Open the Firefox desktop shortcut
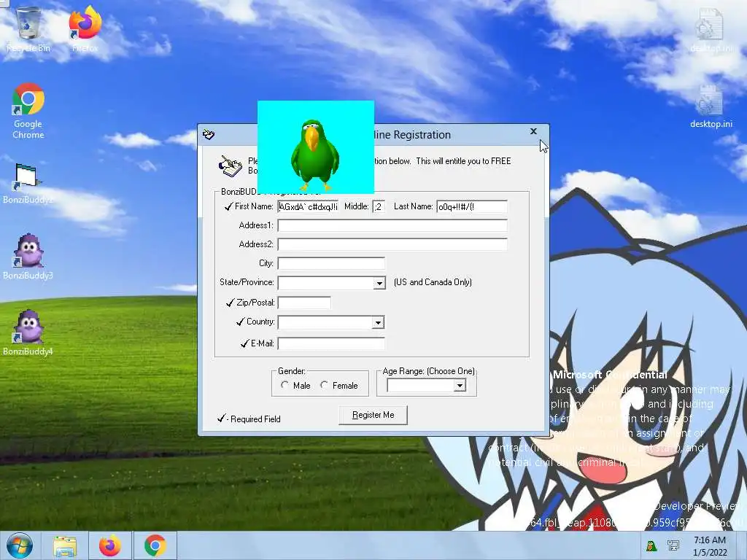The width and height of the screenshot is (747, 560). pos(85,29)
